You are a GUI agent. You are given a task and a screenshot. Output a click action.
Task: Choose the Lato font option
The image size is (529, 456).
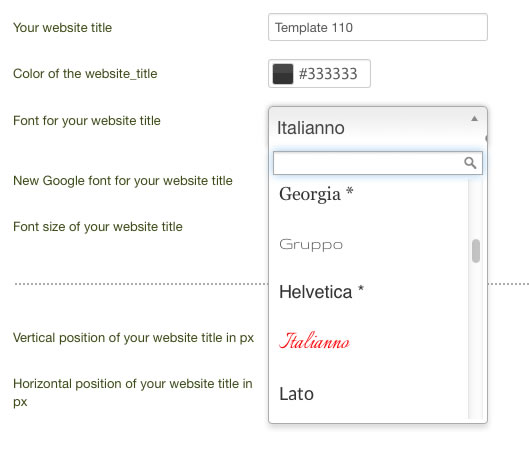click(369, 394)
